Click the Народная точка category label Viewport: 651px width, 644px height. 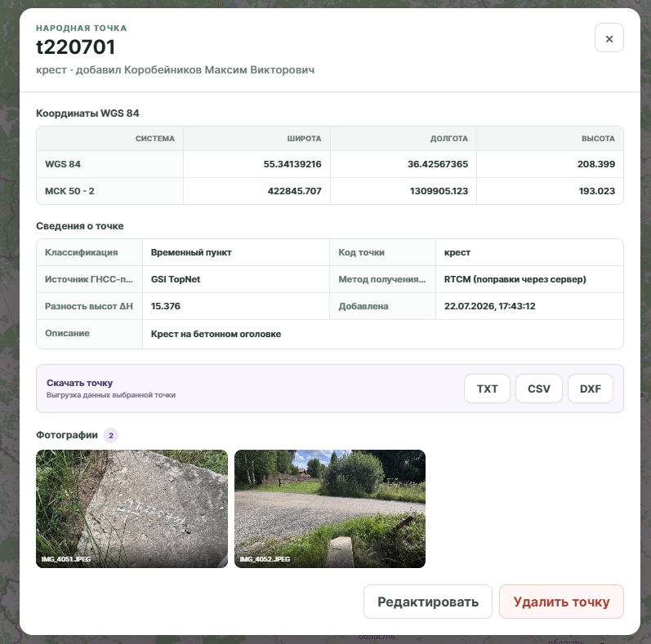[82, 29]
